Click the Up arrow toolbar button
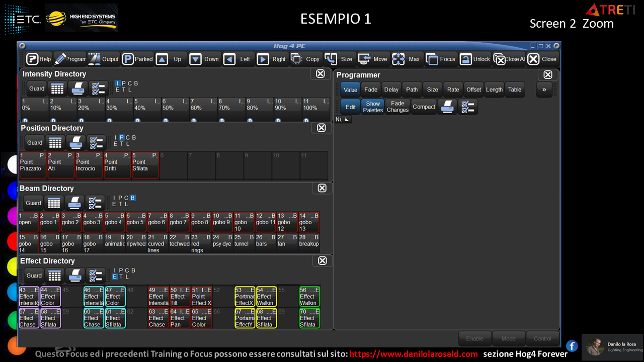Image resolution: width=644 pixels, height=362 pixels. coord(171,59)
